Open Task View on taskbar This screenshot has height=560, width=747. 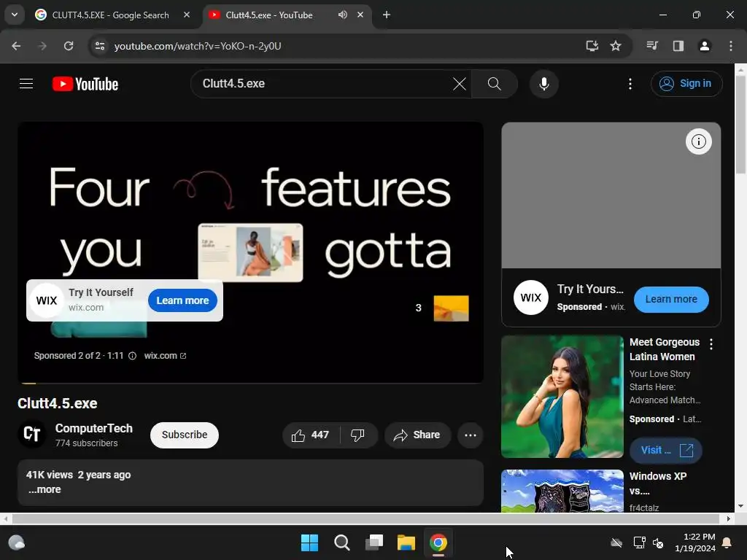(x=374, y=542)
